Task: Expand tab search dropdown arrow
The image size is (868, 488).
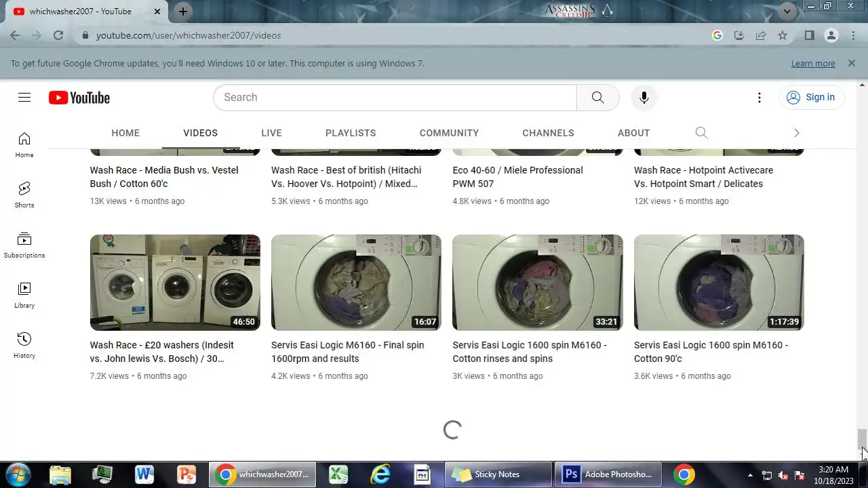Action: tap(787, 11)
